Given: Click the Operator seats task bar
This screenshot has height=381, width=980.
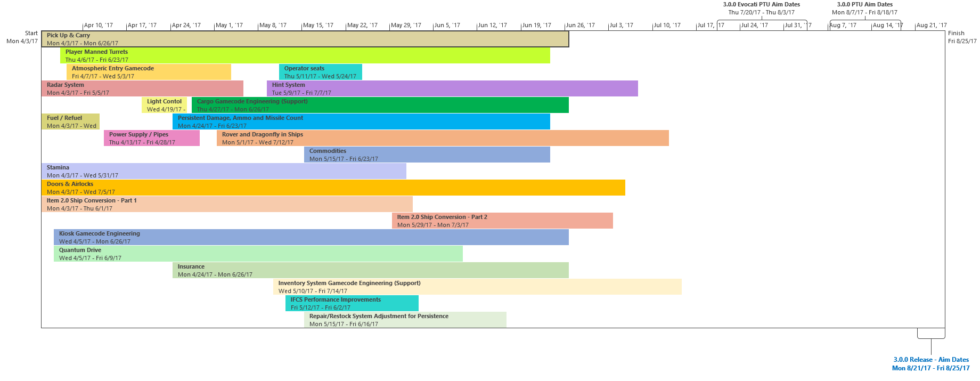Looking at the screenshot, I should (320, 72).
